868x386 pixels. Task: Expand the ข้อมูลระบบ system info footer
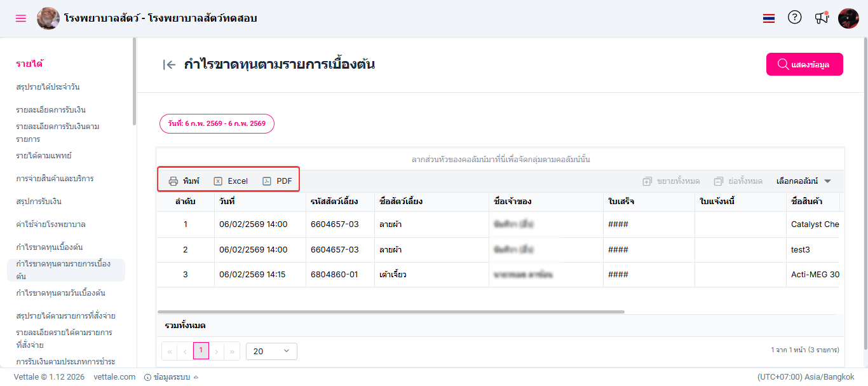(x=172, y=377)
